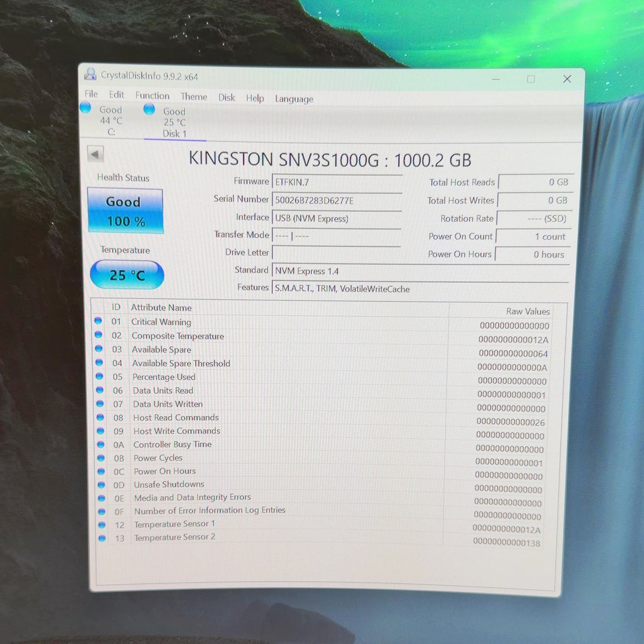Open the Theme menu

click(194, 97)
